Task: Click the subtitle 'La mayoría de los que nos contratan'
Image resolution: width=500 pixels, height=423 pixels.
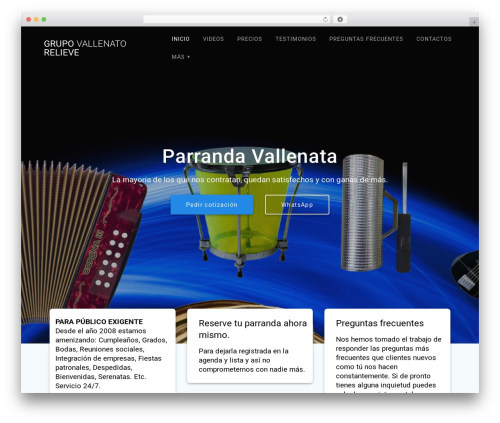Action: point(250,180)
